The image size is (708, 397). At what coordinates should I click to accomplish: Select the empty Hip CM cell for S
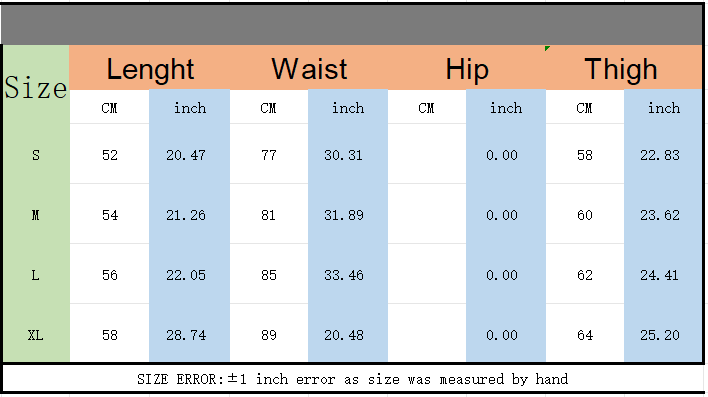pos(427,154)
